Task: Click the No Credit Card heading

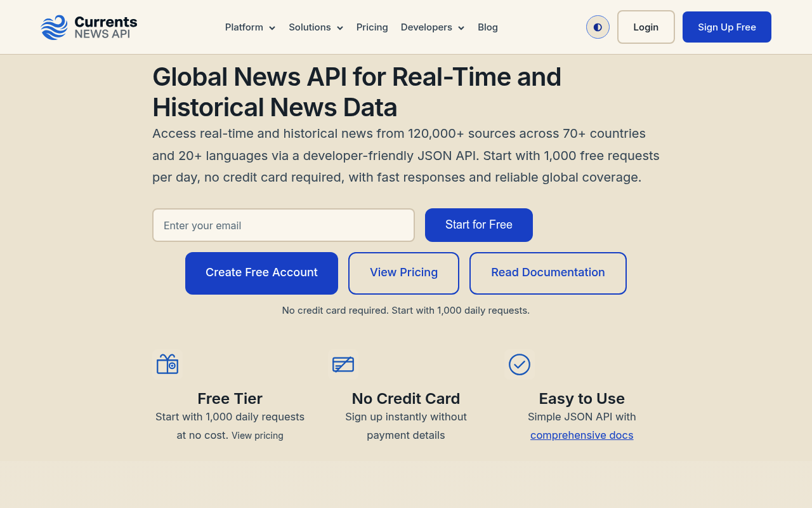Action: point(406,399)
